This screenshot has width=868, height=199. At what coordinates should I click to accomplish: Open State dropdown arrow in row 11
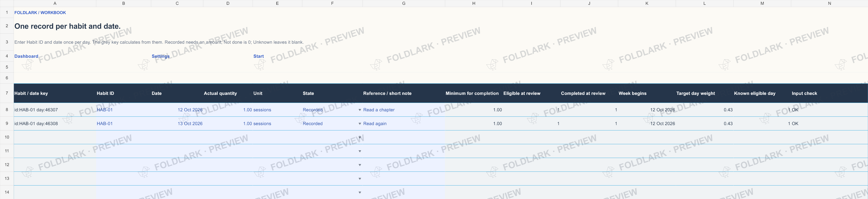click(x=360, y=151)
